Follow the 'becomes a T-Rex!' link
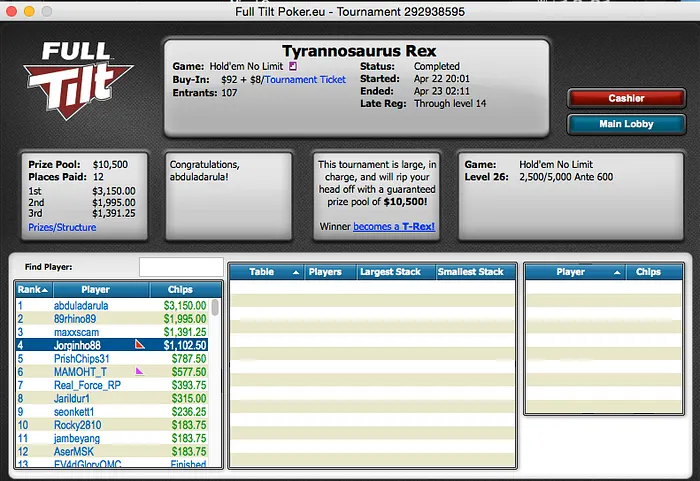Viewport: 700px width, 481px height. pos(394,226)
